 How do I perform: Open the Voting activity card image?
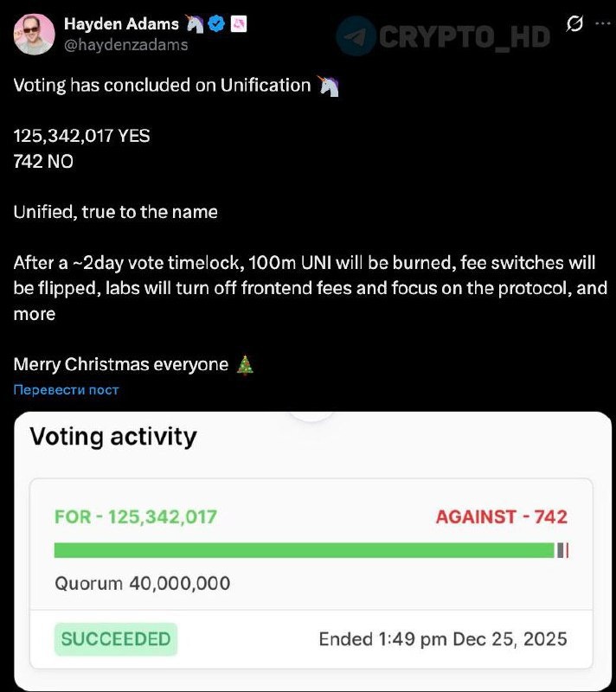[x=313, y=551]
